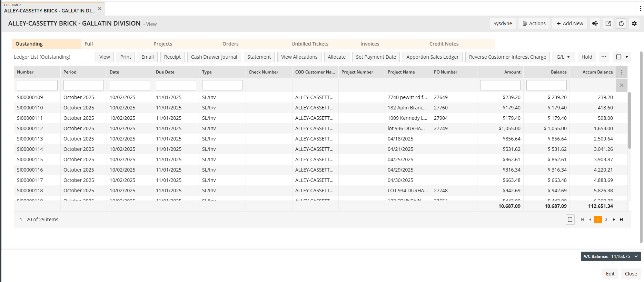The image size is (644, 282).
Task: Refresh the customer record
Action: (x=621, y=23)
